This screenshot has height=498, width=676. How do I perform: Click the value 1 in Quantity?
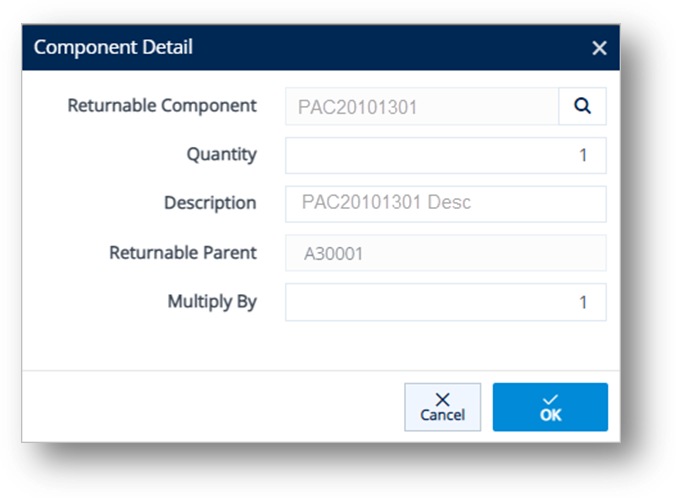point(583,155)
